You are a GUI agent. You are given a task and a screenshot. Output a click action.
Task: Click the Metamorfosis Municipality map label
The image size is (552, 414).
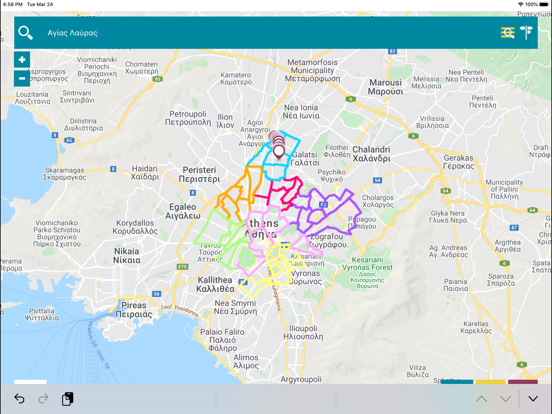(x=312, y=70)
